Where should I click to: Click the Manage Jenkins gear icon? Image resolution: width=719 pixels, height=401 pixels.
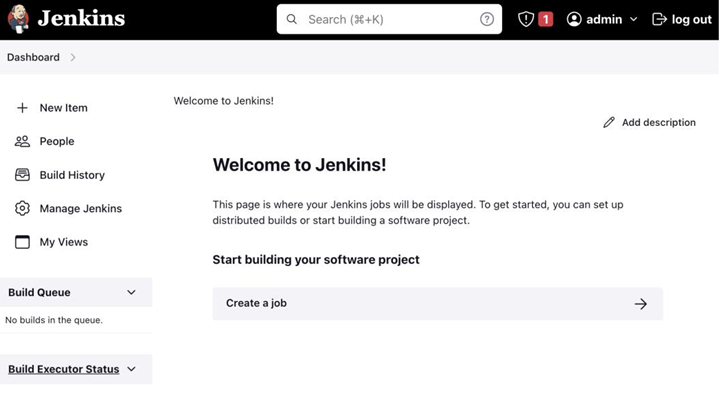(x=22, y=208)
